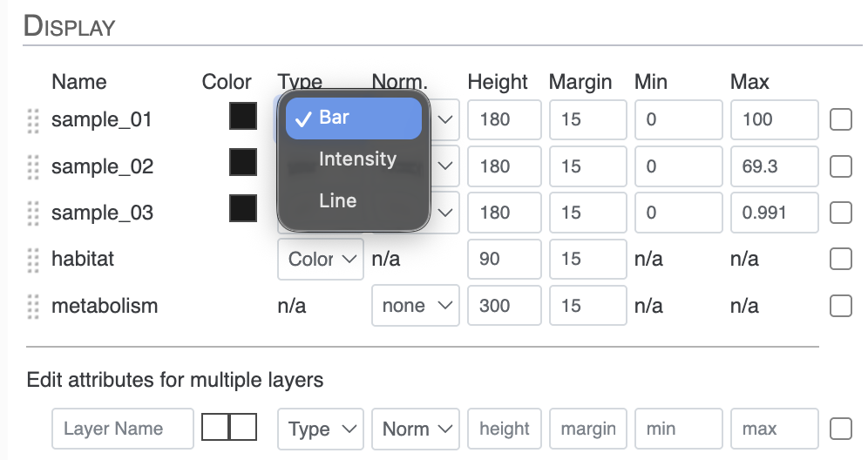This screenshot has width=868, height=460.
Task: Open the metabolism norm dropdown showing none
Action: point(415,307)
